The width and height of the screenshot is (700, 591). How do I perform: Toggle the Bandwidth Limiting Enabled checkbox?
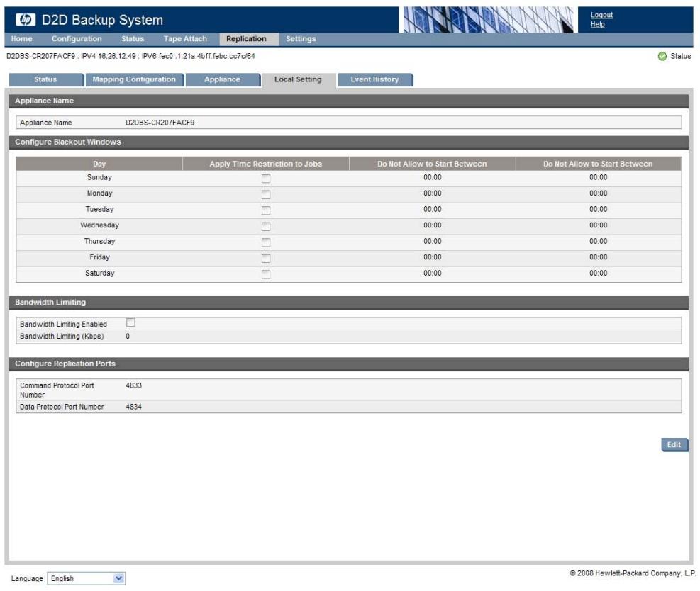(x=130, y=322)
